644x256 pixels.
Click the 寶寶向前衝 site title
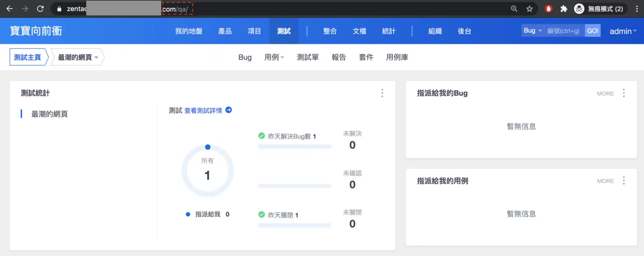pos(36,31)
